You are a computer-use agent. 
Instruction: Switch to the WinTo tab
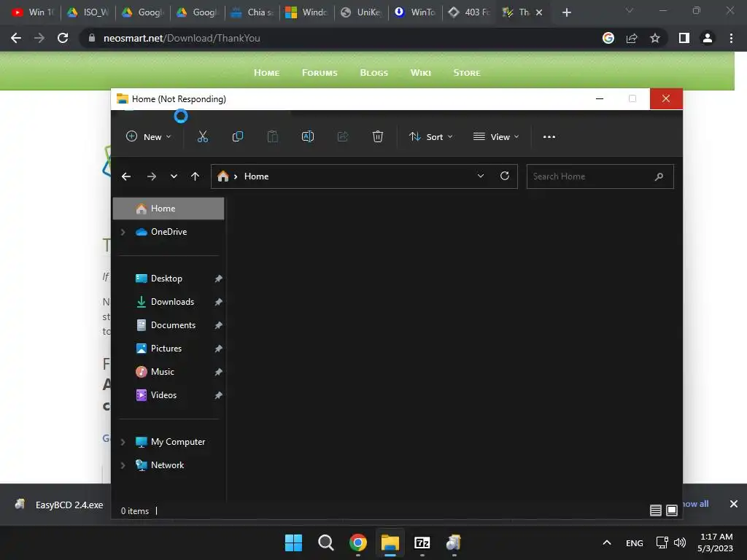click(x=416, y=12)
